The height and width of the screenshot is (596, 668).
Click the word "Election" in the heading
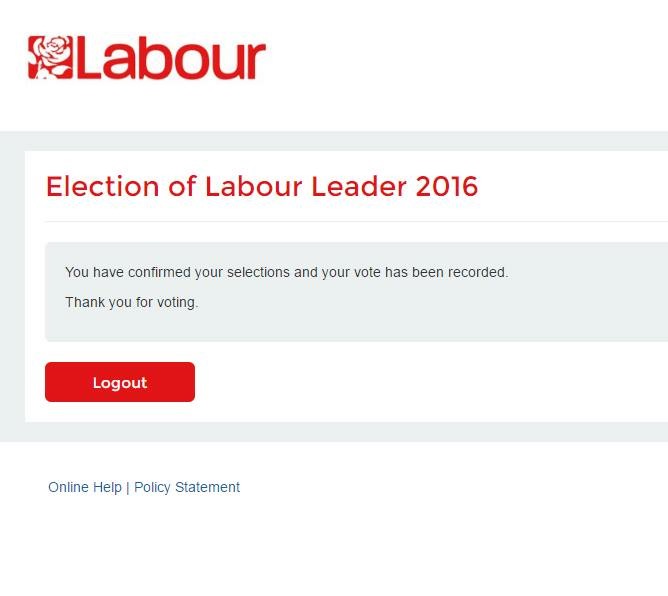(103, 187)
